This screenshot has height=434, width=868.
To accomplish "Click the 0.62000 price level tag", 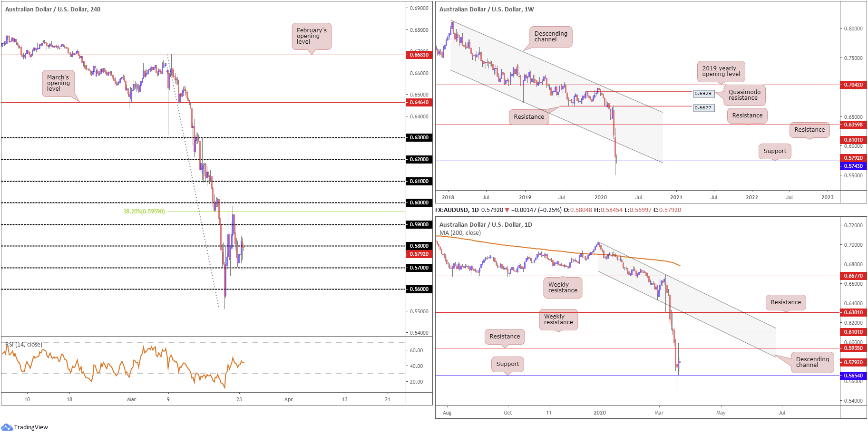I will (419, 159).
